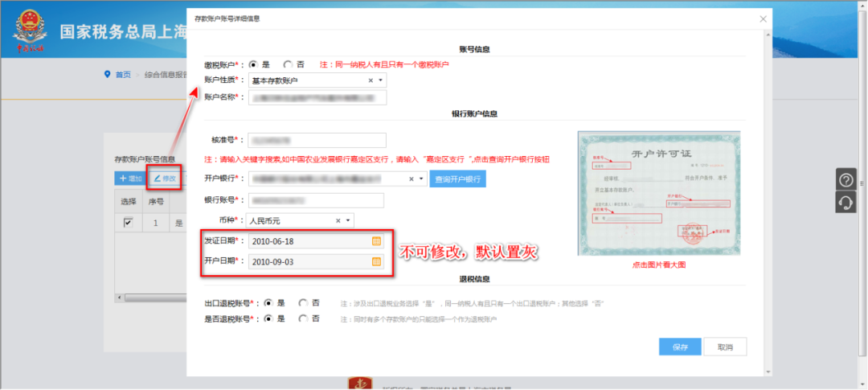Viewport: 868px width, 390px height.
Task: Click the customer service headset icon
Action: [845, 203]
